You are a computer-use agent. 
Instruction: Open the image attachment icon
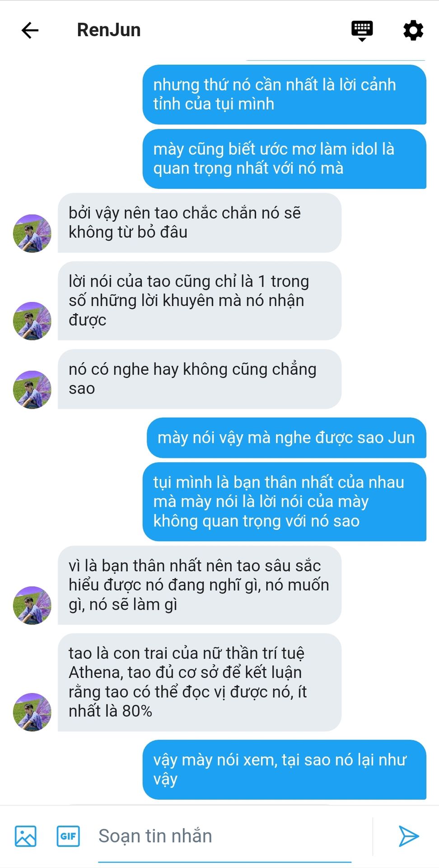25,836
